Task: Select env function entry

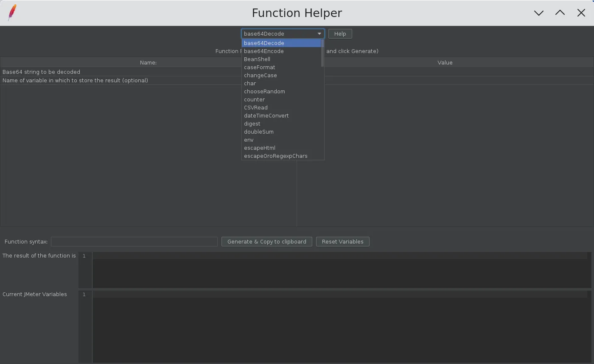Action: pos(281,140)
